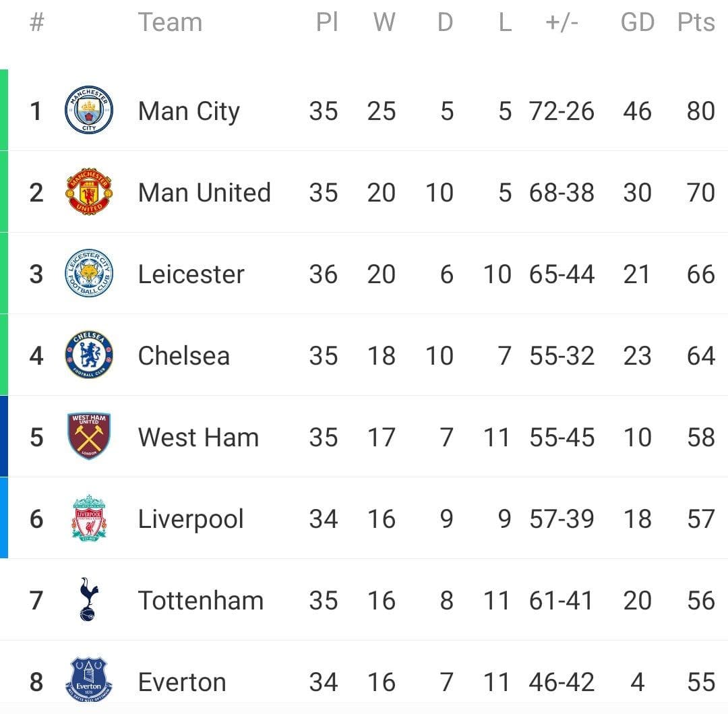
Task: Click the Man City club crest
Action: click(89, 111)
